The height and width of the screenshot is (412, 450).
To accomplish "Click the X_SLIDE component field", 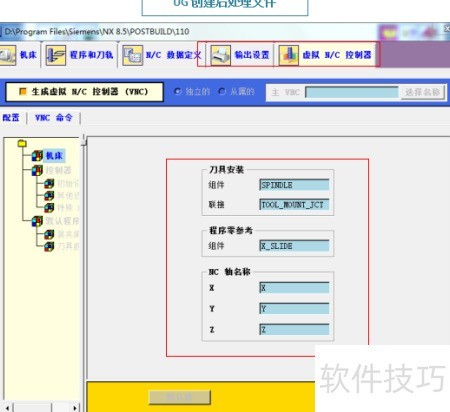I will [x=294, y=246].
